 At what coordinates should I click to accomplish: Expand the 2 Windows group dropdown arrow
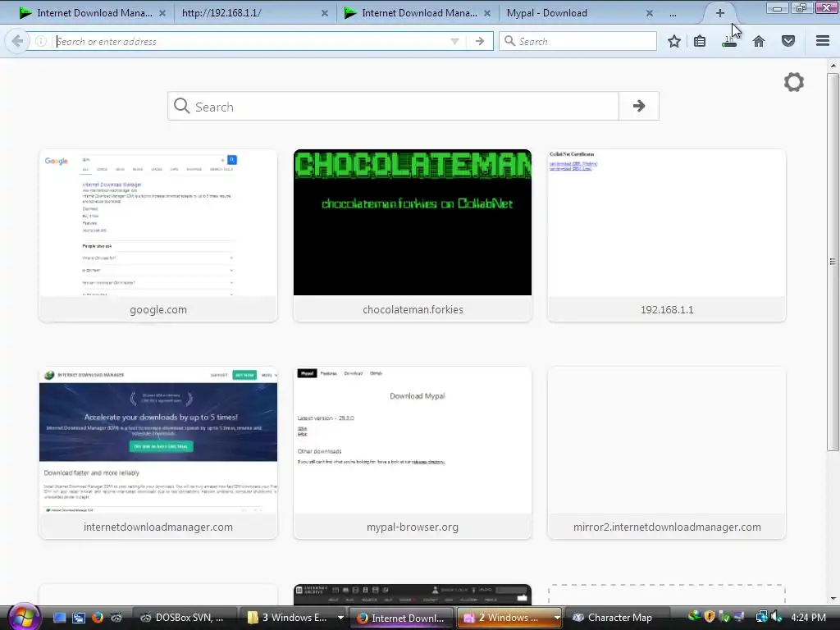557,618
